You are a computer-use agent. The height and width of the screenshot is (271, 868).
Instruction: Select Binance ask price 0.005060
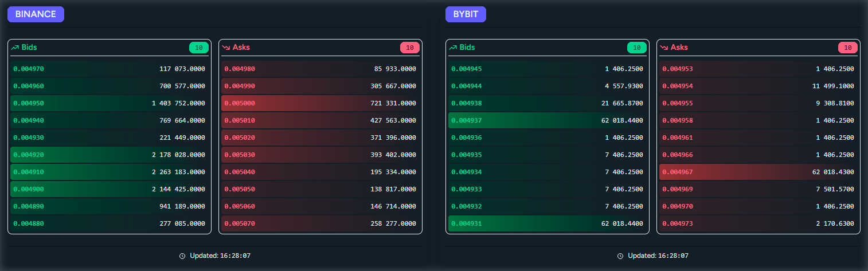(x=240, y=206)
